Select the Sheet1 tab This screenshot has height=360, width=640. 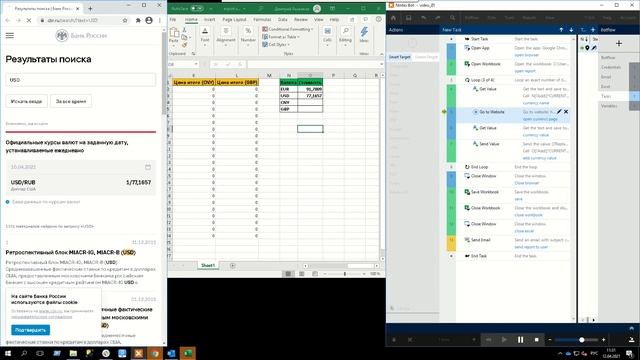tap(208, 265)
